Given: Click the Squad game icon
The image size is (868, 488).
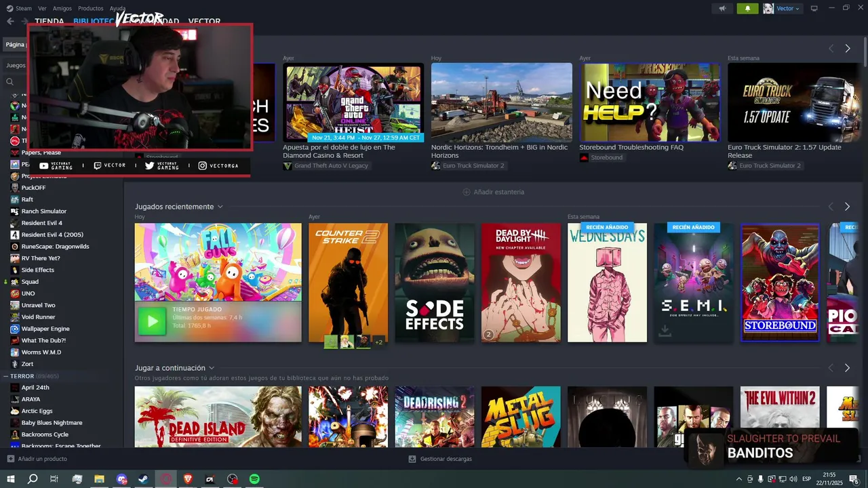Looking at the screenshot, I should pos(15,281).
